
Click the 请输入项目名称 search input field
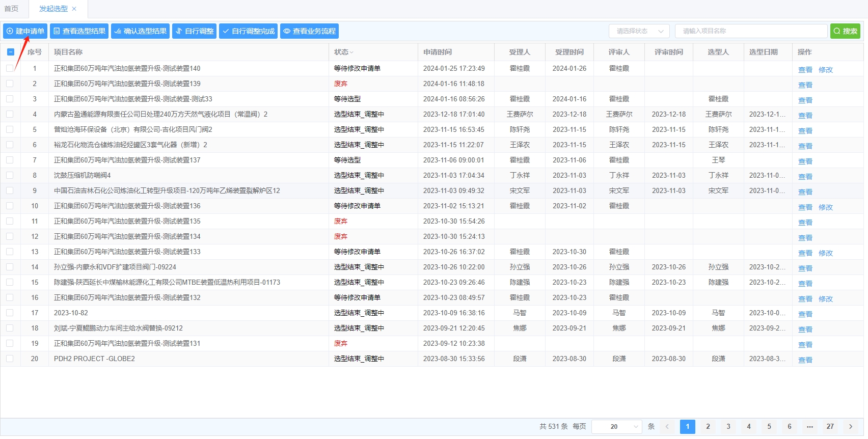pos(751,31)
